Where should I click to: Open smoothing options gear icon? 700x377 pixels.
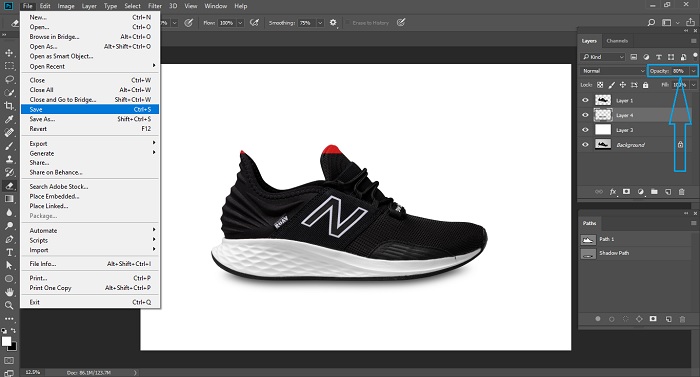point(333,22)
